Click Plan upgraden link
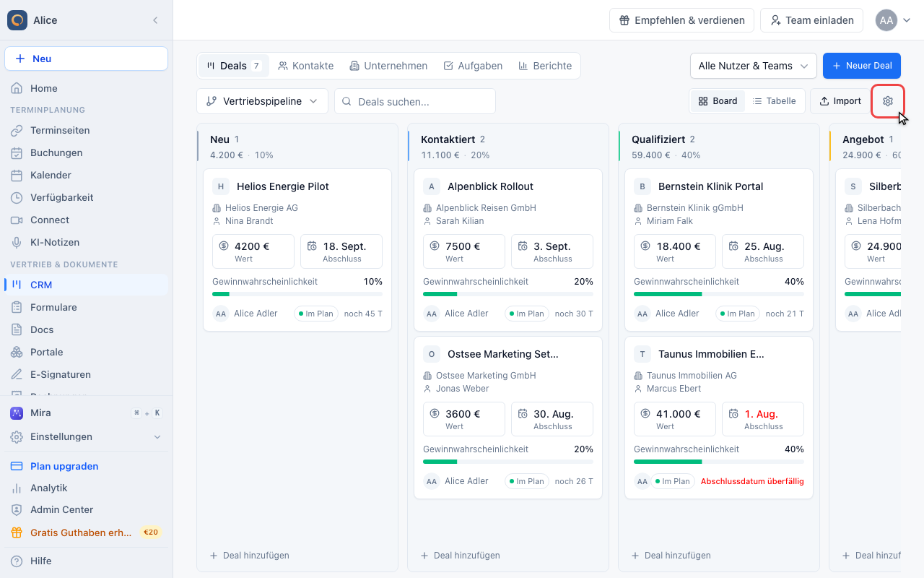Screen dimensions: 924x578 point(87,466)
